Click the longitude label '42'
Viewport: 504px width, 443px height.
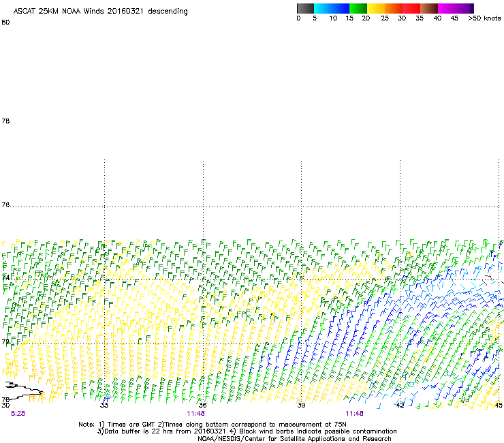[400, 405]
